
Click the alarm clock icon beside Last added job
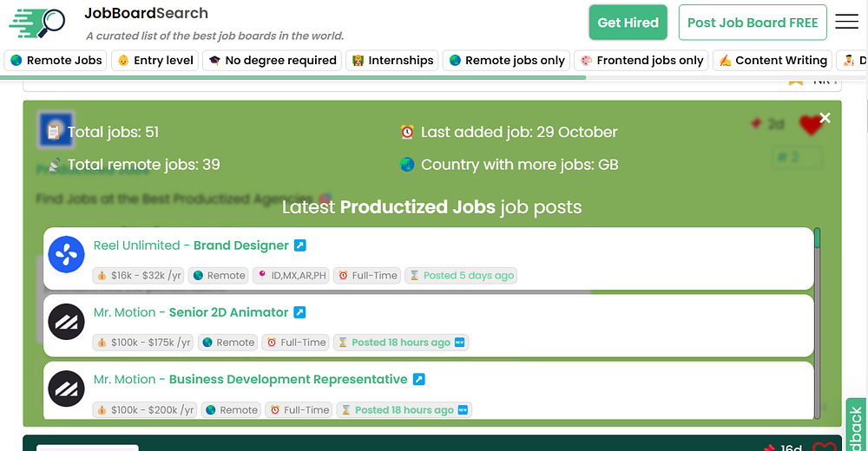(x=407, y=132)
